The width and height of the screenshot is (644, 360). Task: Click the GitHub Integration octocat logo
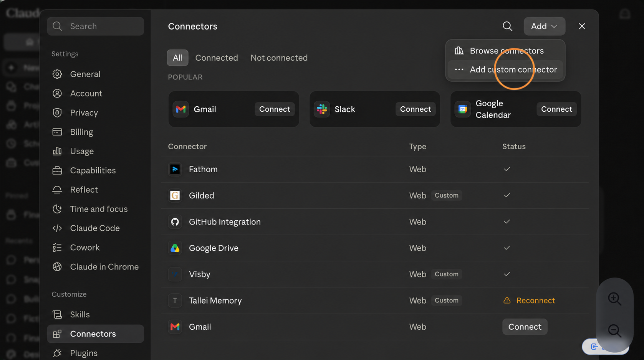point(175,222)
